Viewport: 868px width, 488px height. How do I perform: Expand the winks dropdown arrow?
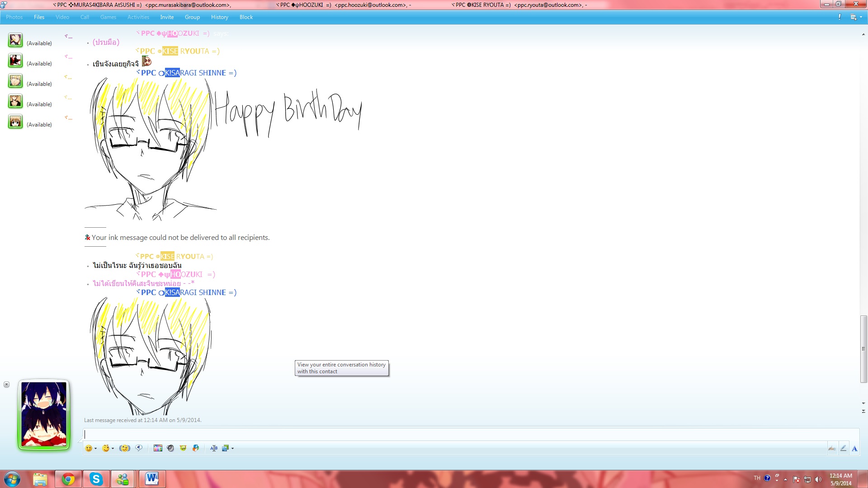[113, 449]
